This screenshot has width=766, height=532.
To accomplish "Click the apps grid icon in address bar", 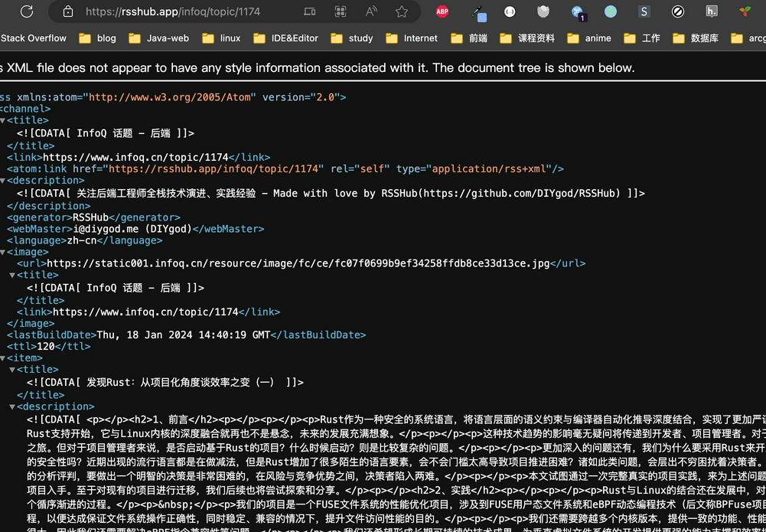I will point(341,11).
